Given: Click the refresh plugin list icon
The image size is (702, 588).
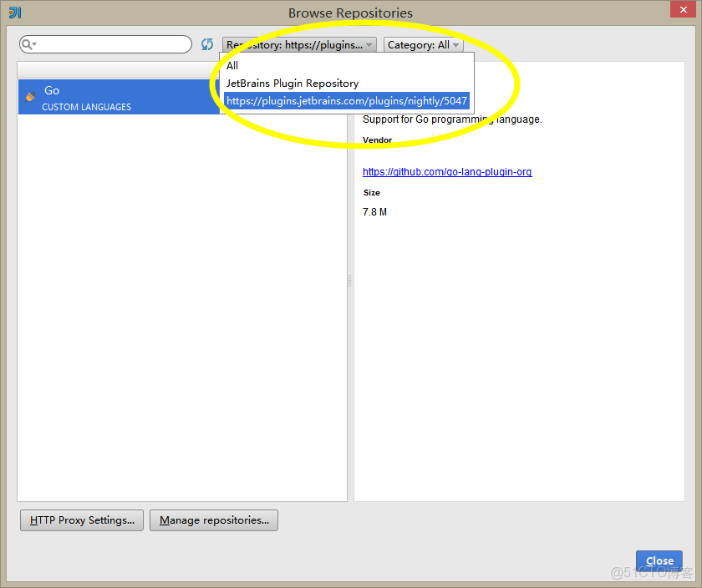Looking at the screenshot, I should 207,44.
